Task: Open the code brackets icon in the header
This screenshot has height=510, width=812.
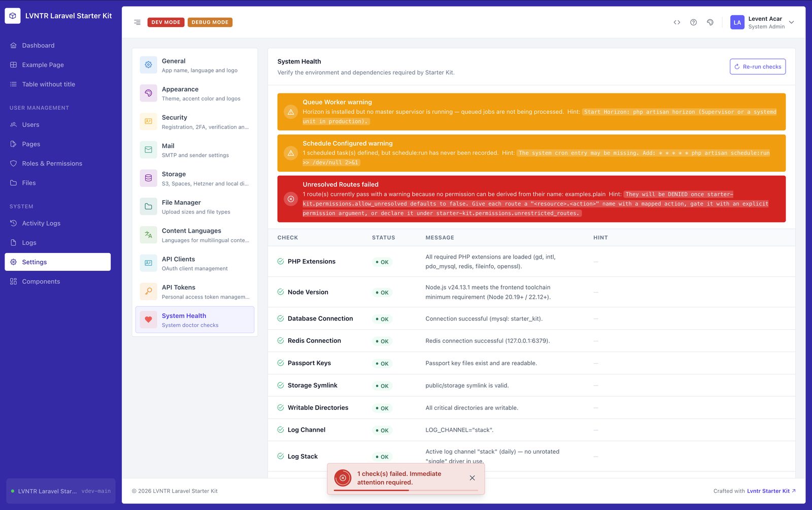Action: click(677, 22)
